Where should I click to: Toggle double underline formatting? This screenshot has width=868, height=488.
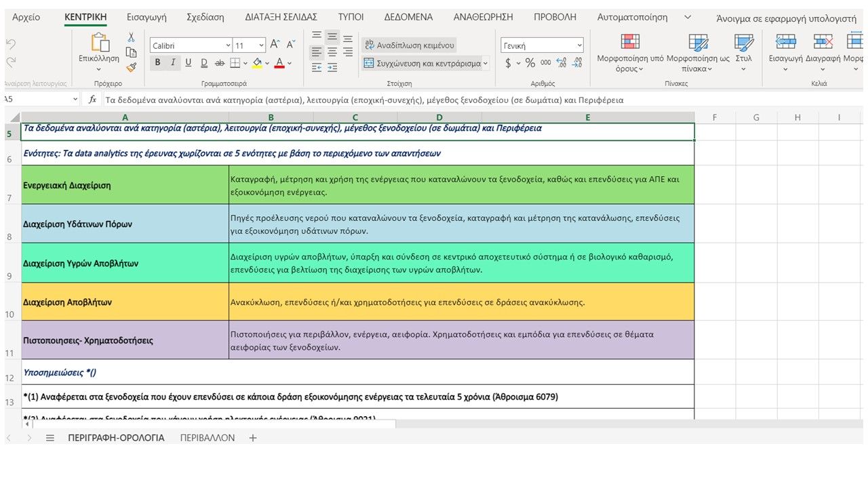click(203, 63)
